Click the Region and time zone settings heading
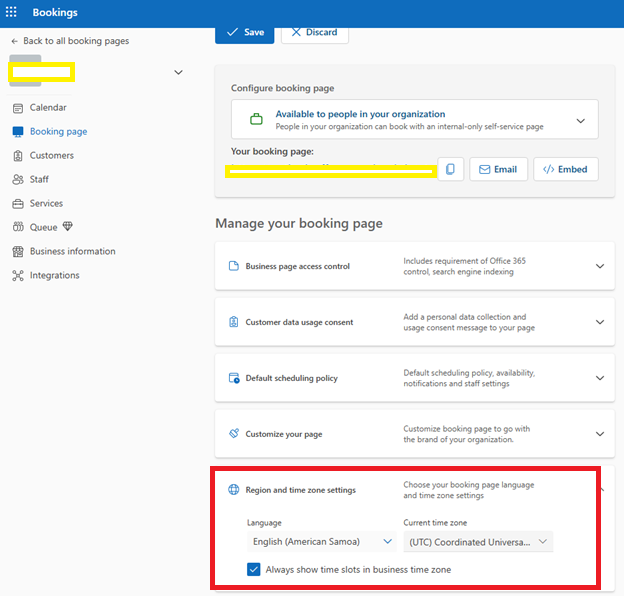Image resolution: width=627 pixels, height=596 pixels. click(300, 490)
